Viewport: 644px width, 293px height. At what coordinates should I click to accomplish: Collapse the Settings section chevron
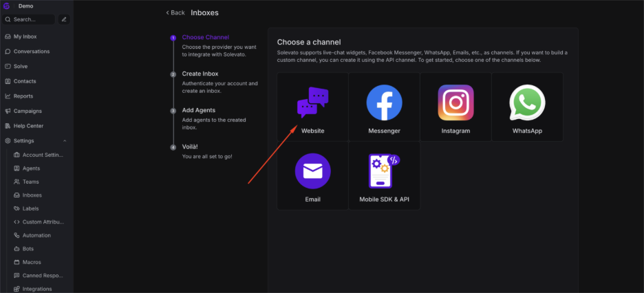(65, 141)
